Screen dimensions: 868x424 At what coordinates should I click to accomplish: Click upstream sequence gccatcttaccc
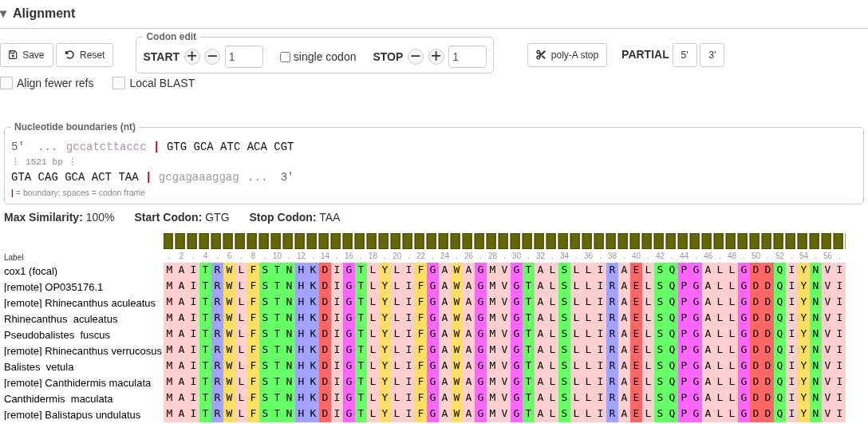[x=106, y=147]
